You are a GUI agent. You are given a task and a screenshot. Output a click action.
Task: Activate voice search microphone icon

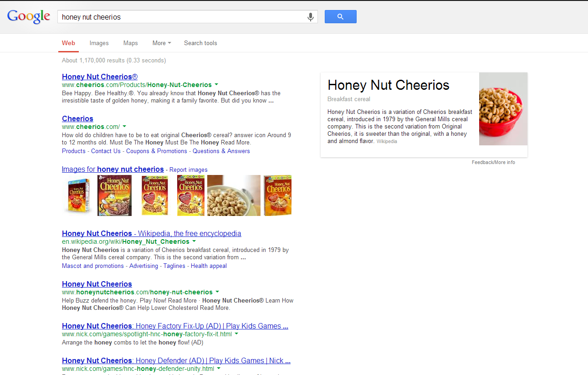tap(311, 17)
